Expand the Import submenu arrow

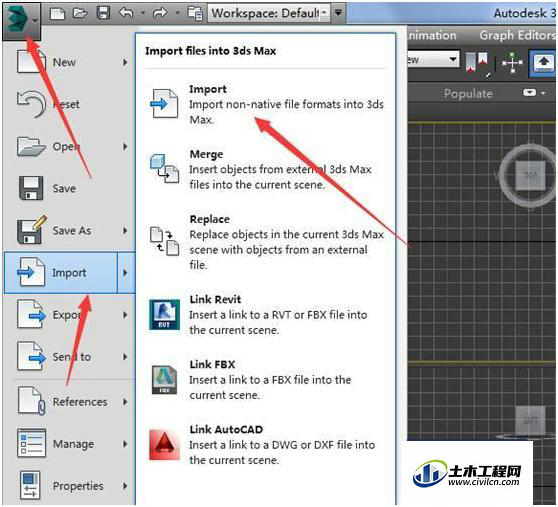(x=126, y=273)
